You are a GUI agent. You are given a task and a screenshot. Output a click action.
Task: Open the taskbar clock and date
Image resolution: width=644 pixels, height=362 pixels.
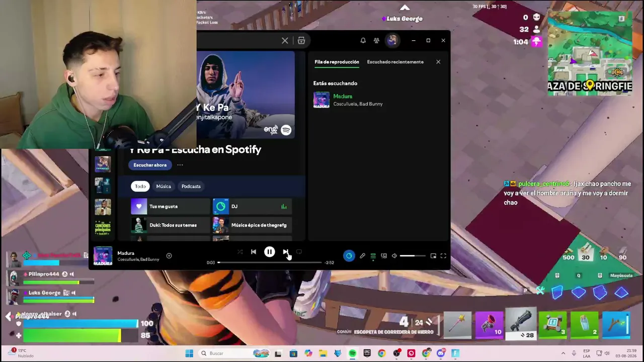[625, 353]
